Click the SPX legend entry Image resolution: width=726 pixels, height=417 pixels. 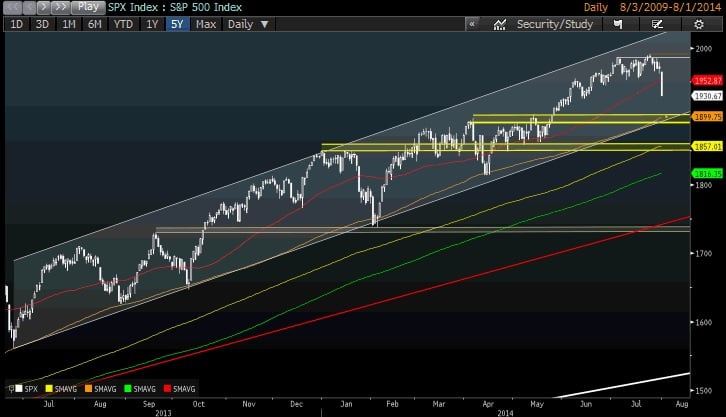pos(26,389)
